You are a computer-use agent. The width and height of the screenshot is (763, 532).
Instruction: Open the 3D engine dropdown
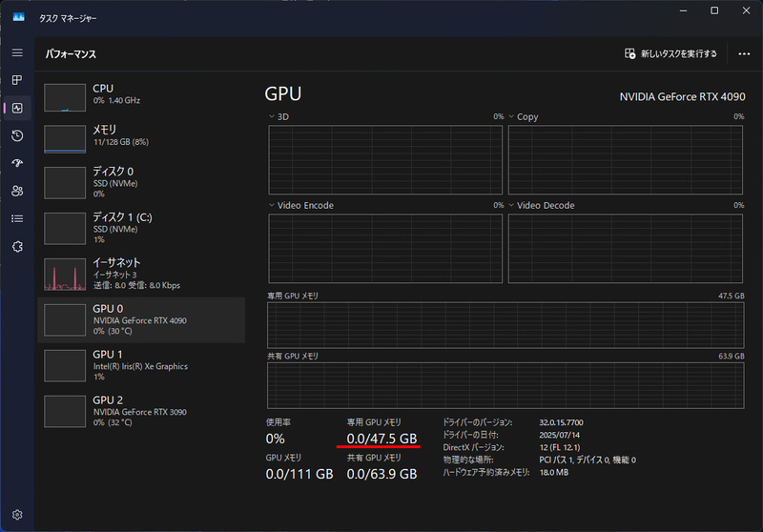278,116
